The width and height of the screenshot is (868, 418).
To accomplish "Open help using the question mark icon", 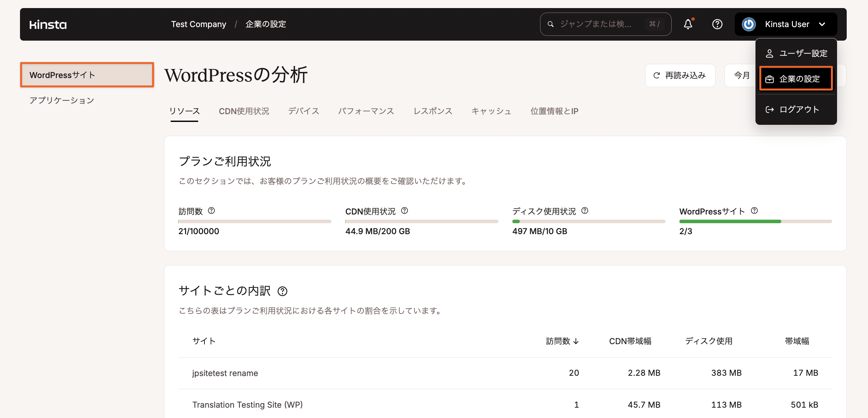I will point(717,24).
